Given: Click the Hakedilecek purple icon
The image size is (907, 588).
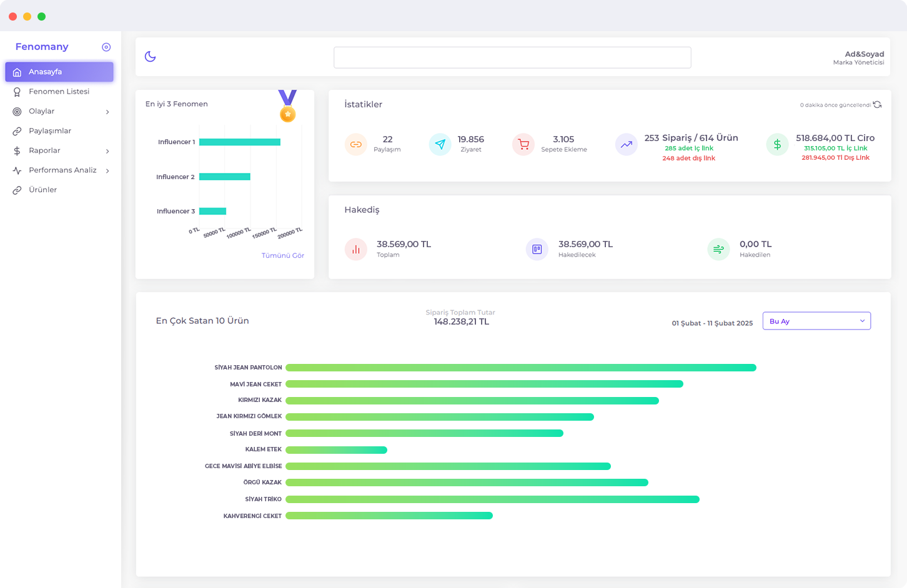Looking at the screenshot, I should click(537, 250).
